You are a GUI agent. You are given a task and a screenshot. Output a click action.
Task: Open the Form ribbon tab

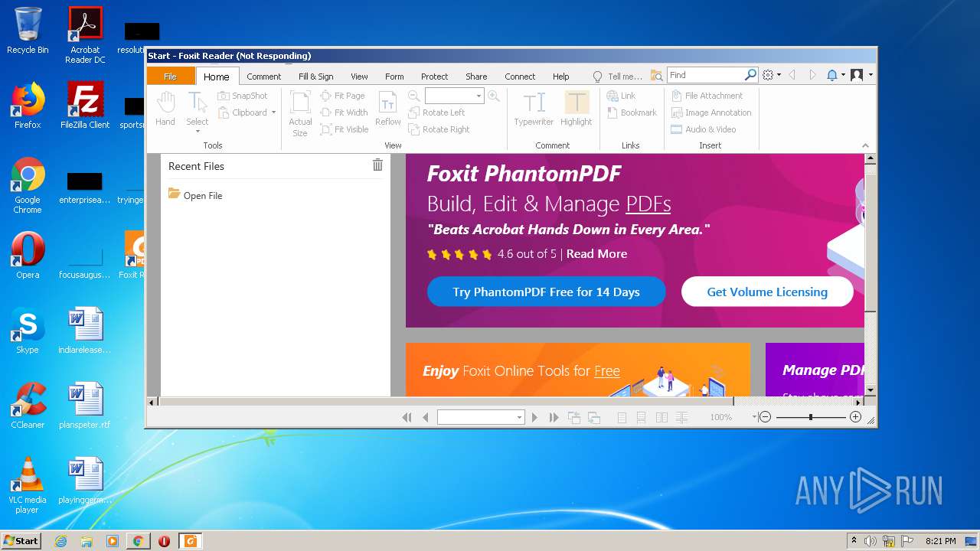coord(394,77)
